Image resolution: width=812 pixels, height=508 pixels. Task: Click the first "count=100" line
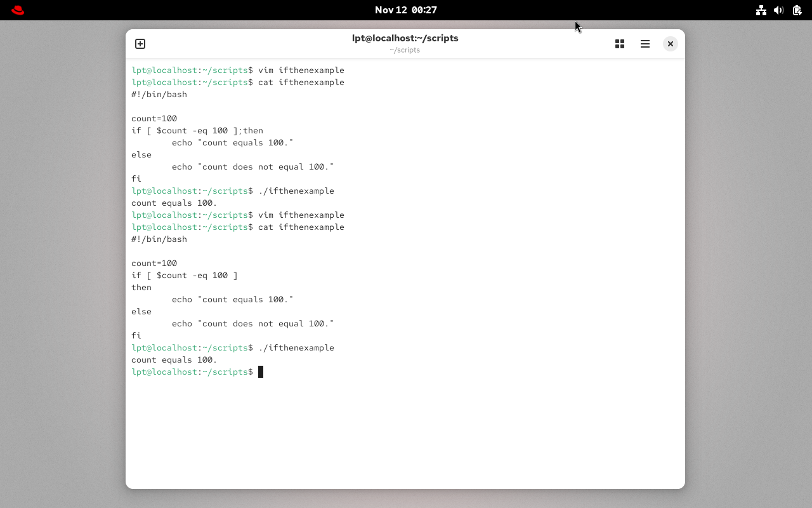click(154, 119)
